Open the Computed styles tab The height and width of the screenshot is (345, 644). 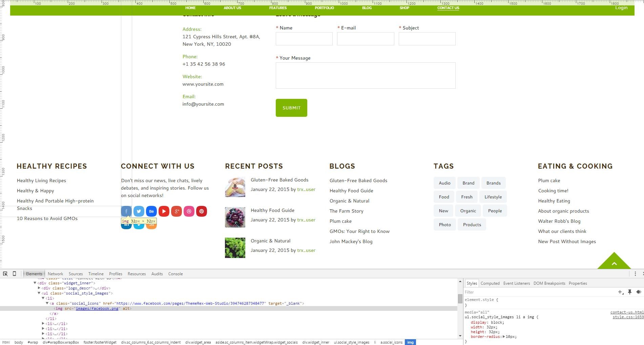point(490,283)
